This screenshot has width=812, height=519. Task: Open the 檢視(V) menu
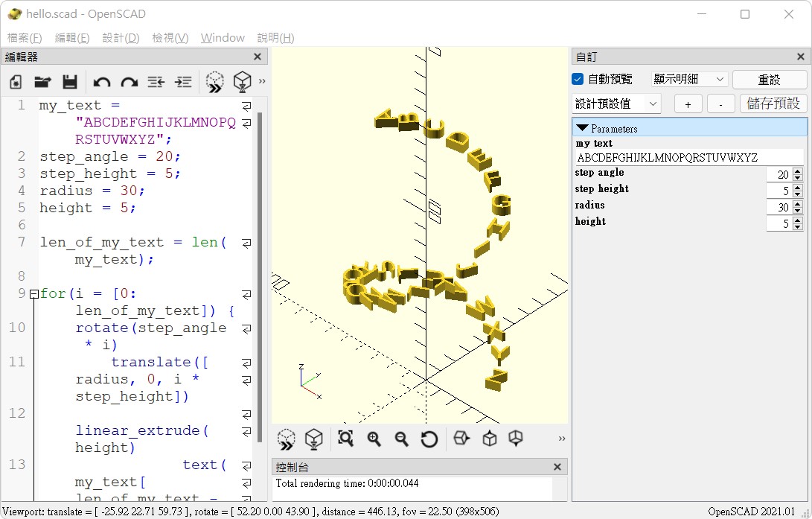[170, 38]
